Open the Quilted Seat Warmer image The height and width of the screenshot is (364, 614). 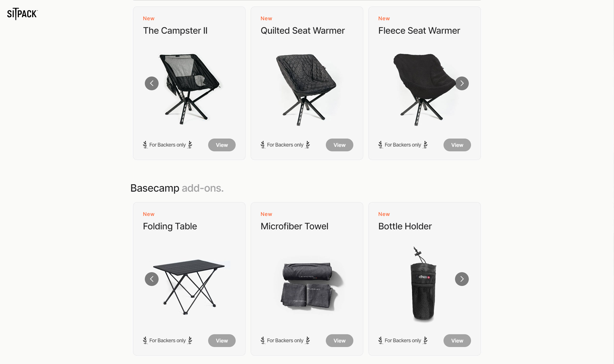tap(307, 89)
